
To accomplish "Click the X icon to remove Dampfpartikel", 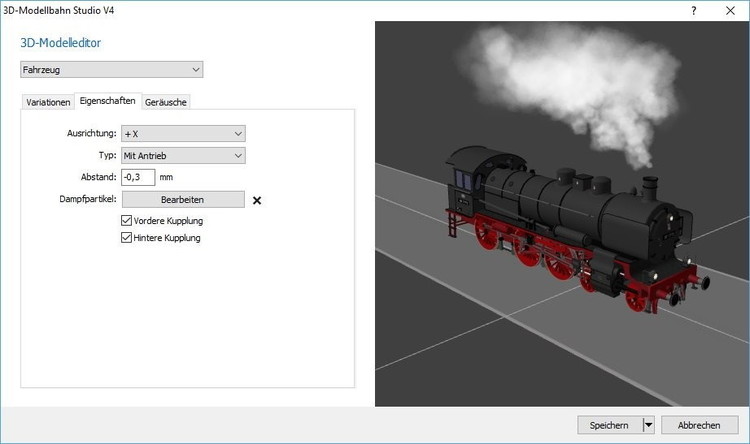I will [x=257, y=200].
